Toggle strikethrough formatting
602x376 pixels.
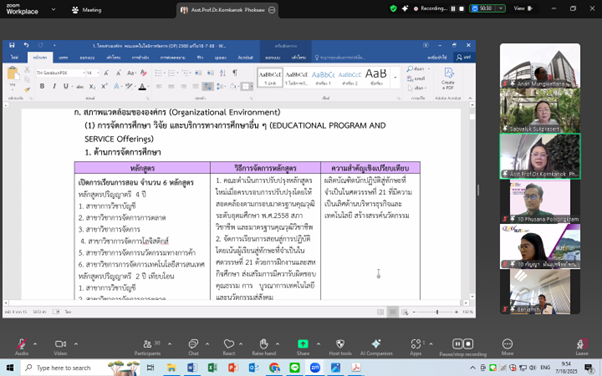click(x=80, y=86)
